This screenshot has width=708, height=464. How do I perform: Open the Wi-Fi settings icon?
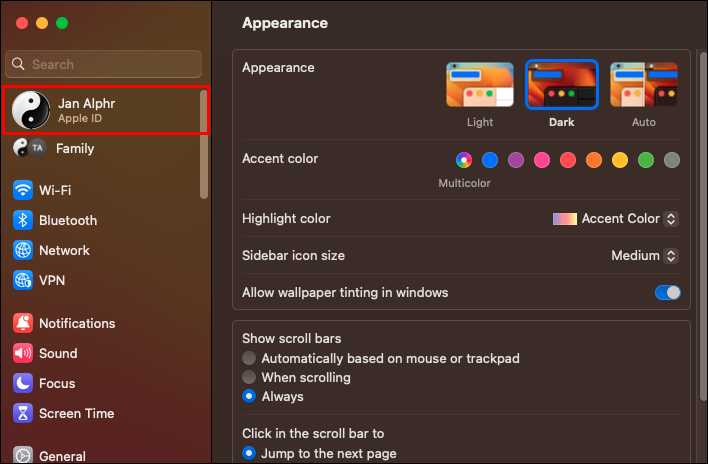(x=23, y=190)
